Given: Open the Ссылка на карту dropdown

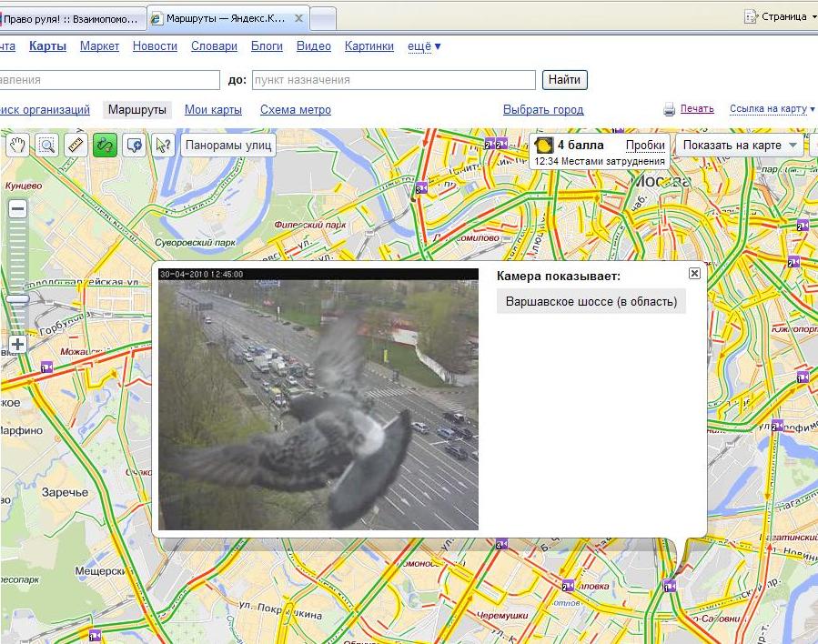Looking at the screenshot, I should pyautogui.click(x=772, y=109).
